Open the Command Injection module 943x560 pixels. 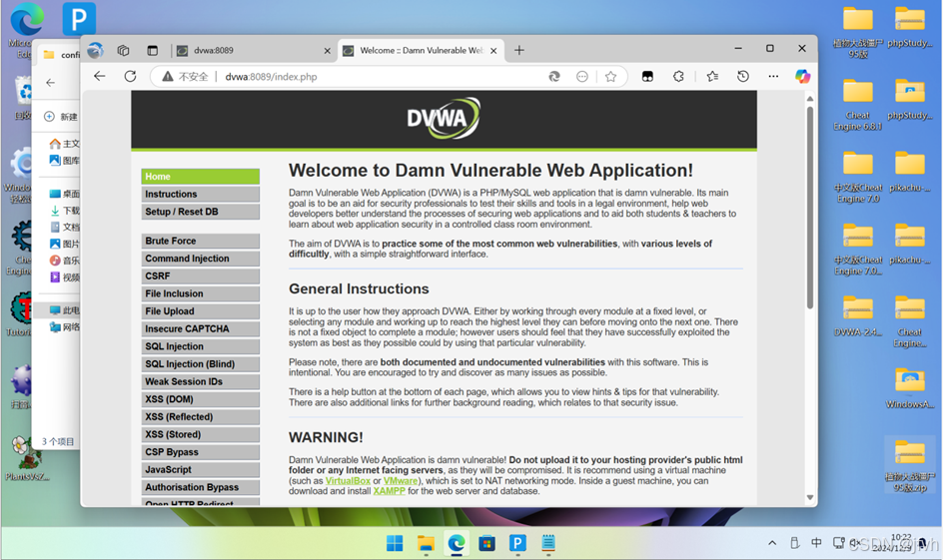click(x=200, y=259)
